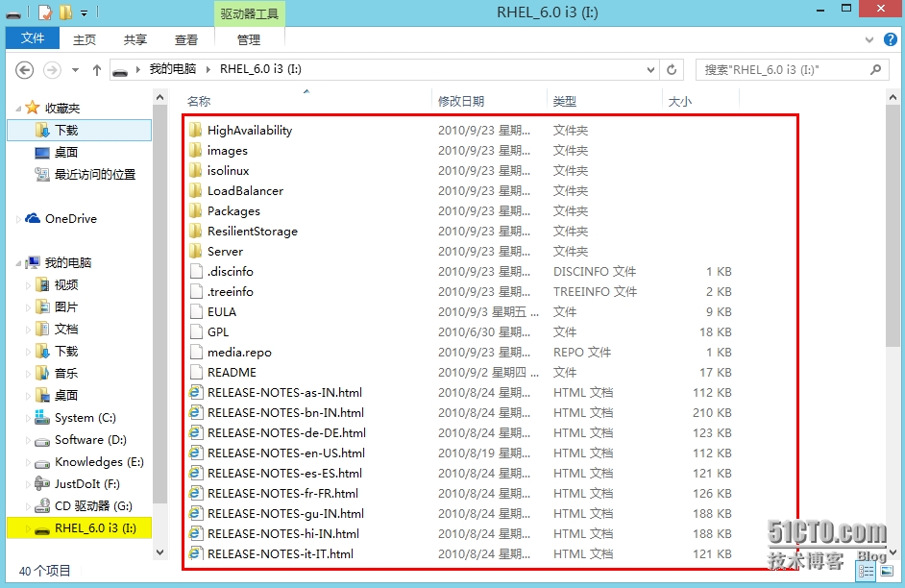Expand the 视频 tree node
This screenshot has height=588, width=905.
[x=28, y=285]
